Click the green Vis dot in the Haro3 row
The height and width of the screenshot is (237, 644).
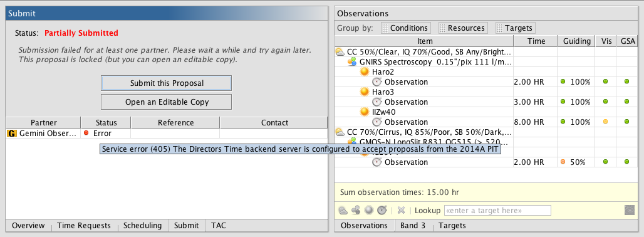pyautogui.click(x=605, y=102)
